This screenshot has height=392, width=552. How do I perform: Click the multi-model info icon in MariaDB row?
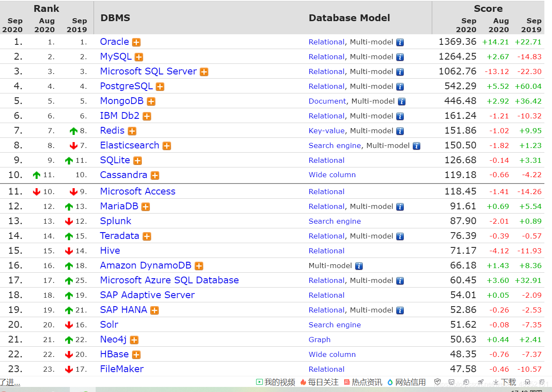tap(400, 207)
